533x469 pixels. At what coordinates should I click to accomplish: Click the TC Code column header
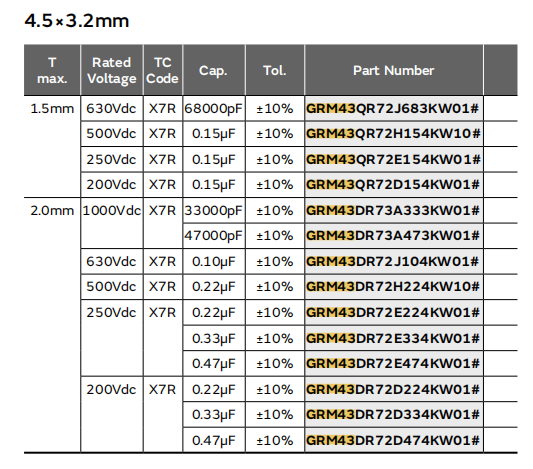point(162,70)
